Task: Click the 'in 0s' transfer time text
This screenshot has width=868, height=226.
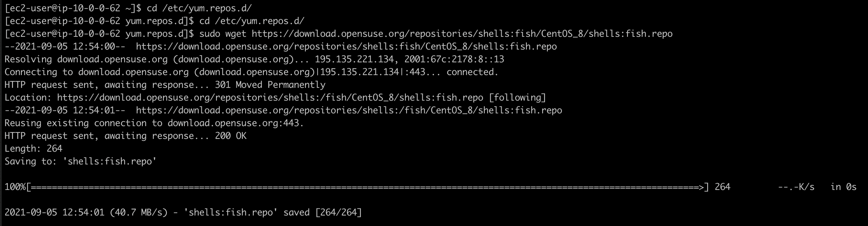Action: point(844,187)
